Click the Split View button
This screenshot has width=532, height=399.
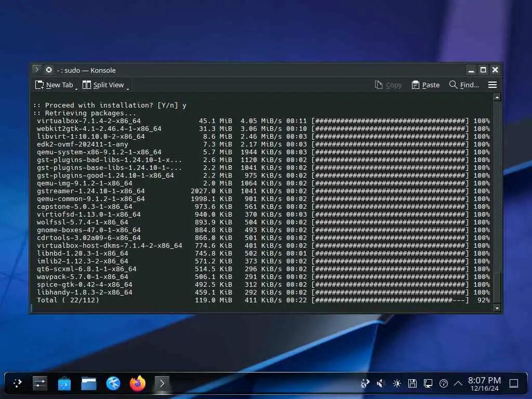[103, 85]
